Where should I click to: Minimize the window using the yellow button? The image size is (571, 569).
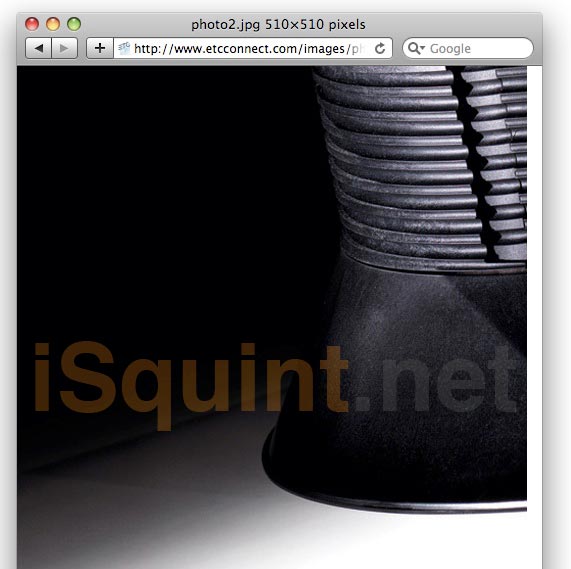click(x=53, y=24)
